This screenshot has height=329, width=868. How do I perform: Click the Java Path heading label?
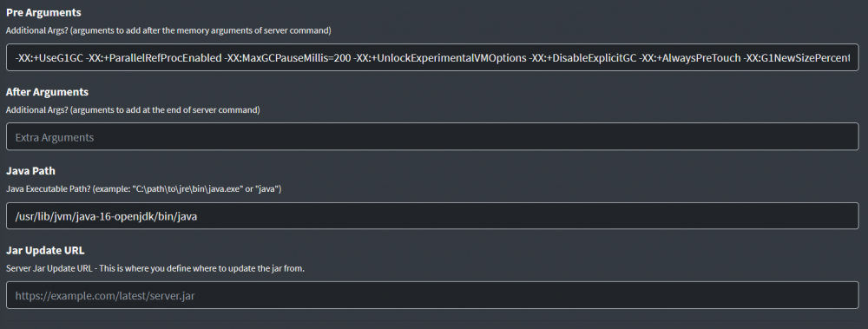[30, 171]
